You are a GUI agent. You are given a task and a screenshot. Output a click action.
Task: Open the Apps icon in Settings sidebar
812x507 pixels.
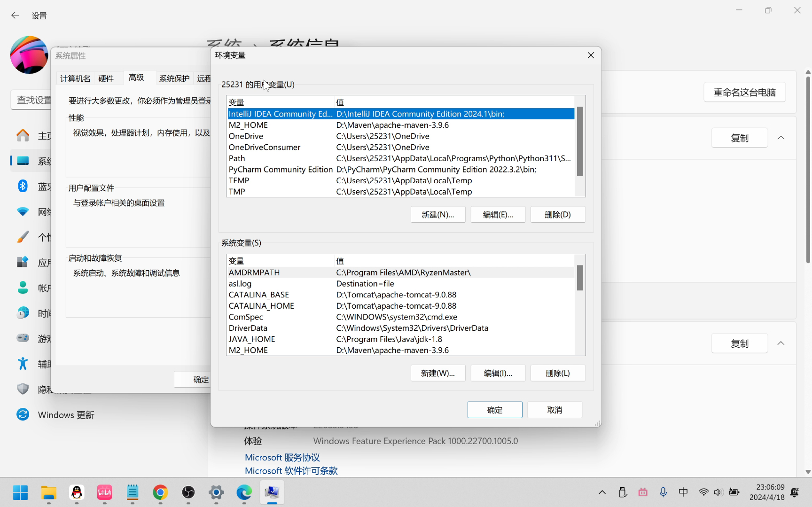(23, 262)
